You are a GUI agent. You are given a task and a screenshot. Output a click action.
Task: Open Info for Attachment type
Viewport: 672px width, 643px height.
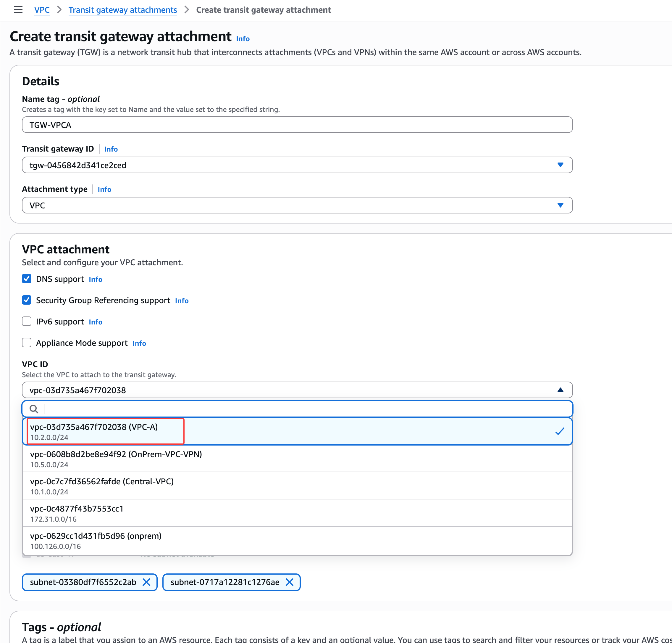click(104, 189)
